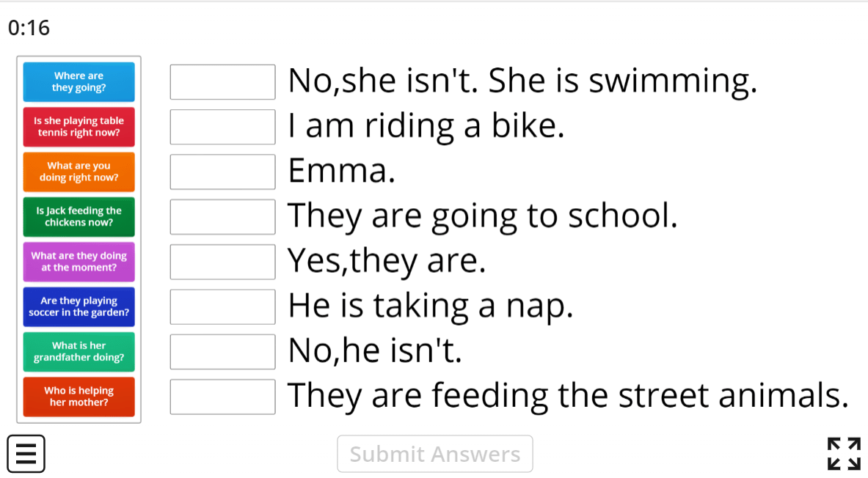Click the fullscreen expand icon
This screenshot has width=868, height=478.
843,454
